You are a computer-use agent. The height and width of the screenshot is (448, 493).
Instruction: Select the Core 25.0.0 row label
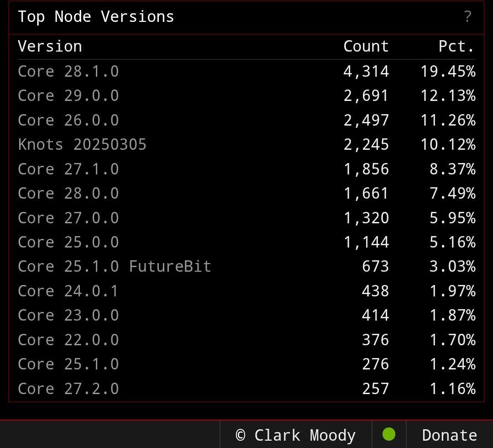(68, 242)
